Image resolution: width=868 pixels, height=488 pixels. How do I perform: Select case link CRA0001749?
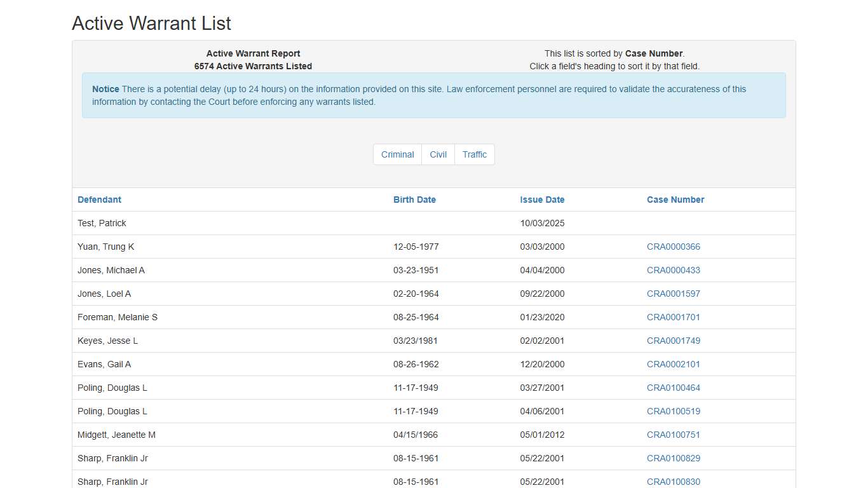[x=673, y=341]
